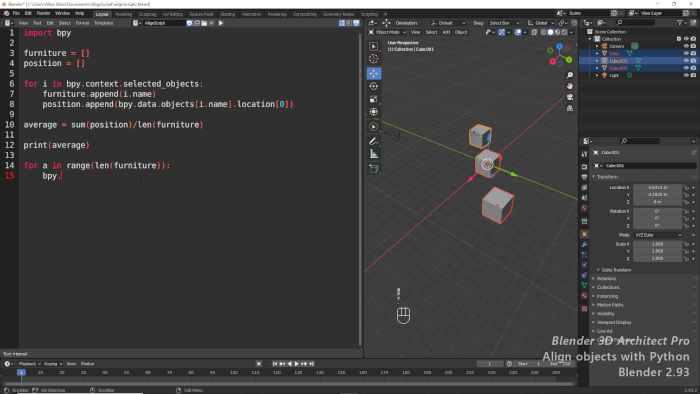The image size is (700, 394).
Task: Lock the Location X value
Action: click(686, 187)
